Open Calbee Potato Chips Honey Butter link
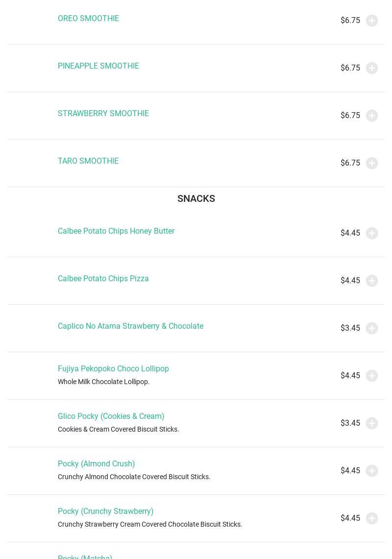 tap(116, 231)
